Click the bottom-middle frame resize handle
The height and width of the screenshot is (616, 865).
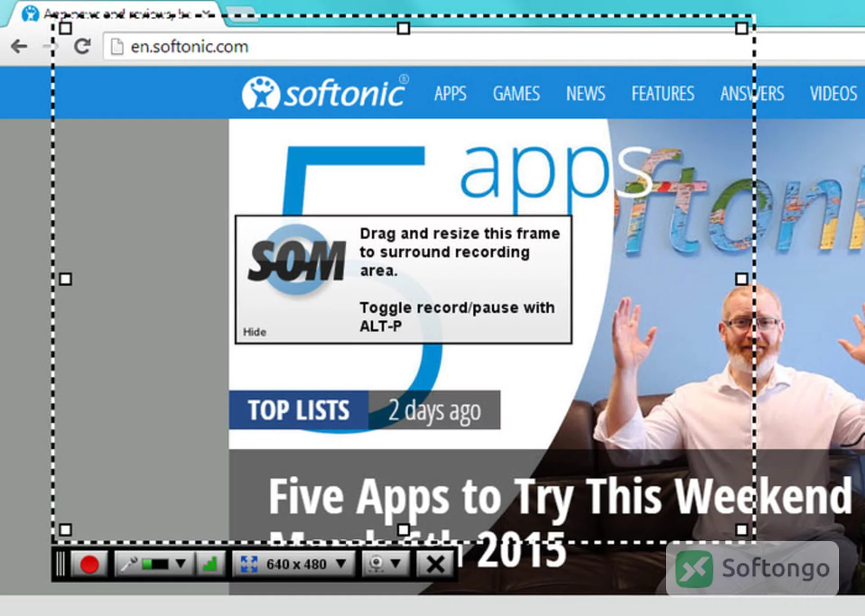[x=404, y=529]
